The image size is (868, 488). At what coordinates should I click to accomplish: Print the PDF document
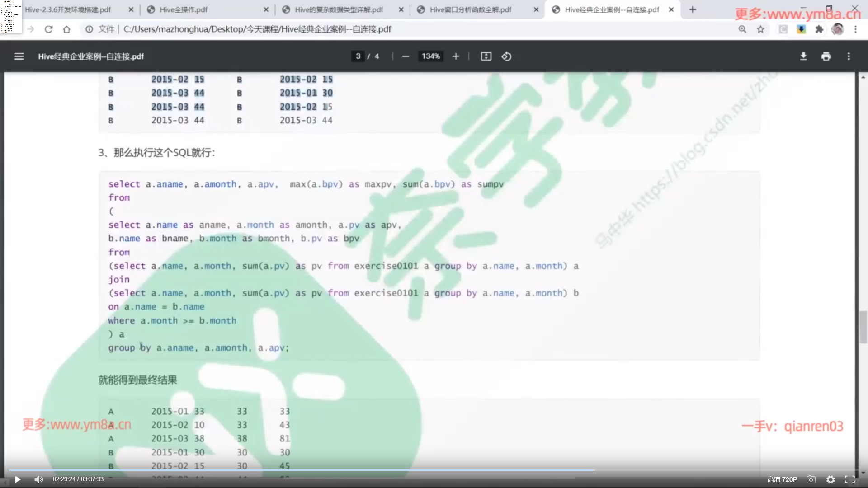(x=826, y=56)
